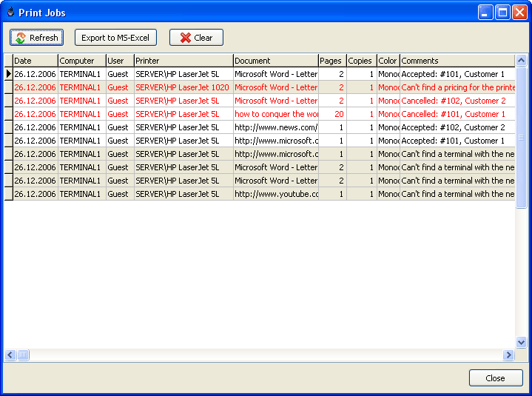Select the HP LaserJet 1020 printer row
This screenshot has width=532, height=396.
click(x=183, y=87)
